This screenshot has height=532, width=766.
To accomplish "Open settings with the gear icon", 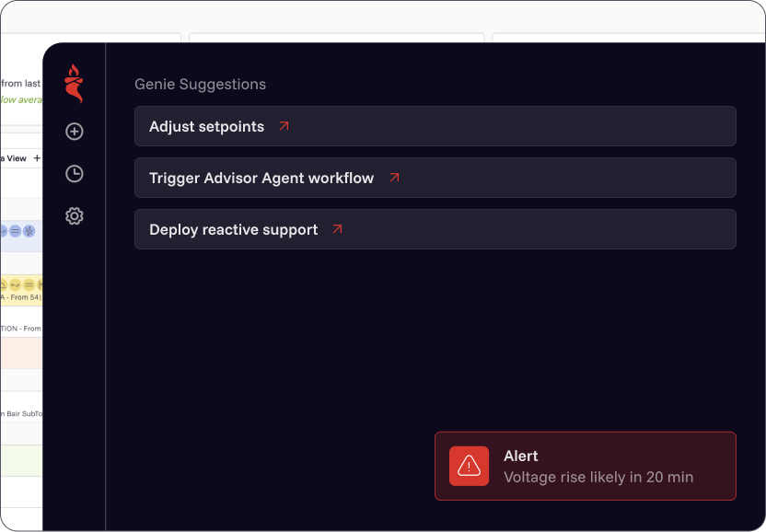I will pyautogui.click(x=75, y=216).
